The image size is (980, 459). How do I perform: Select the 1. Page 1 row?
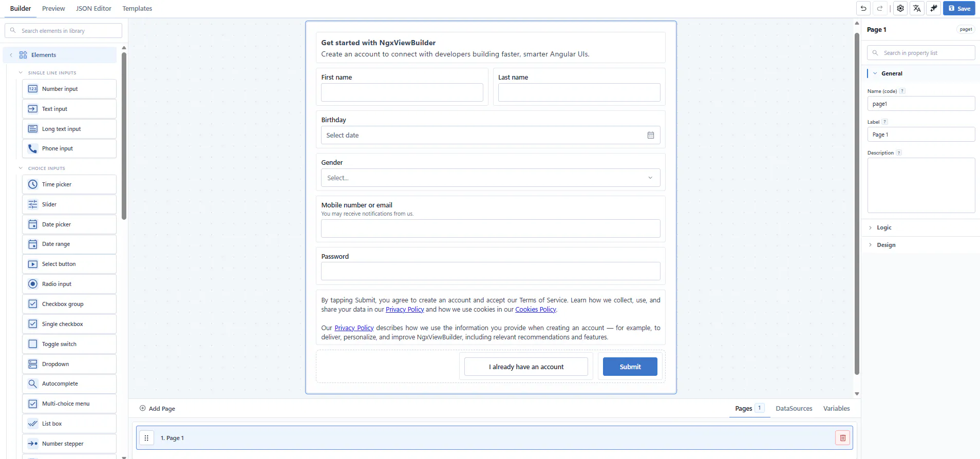coord(494,438)
